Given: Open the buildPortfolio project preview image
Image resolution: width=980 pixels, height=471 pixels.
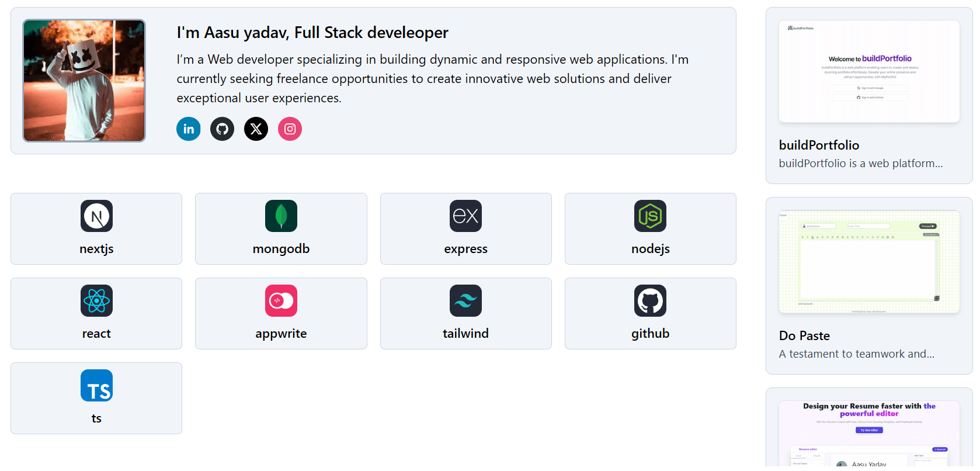Looking at the screenshot, I should (869, 71).
